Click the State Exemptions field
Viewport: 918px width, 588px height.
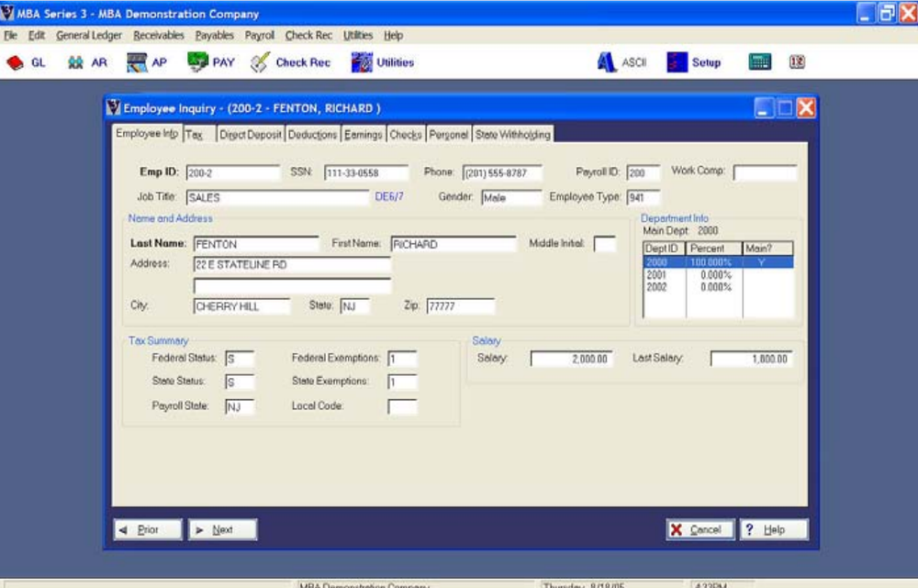pos(402,382)
